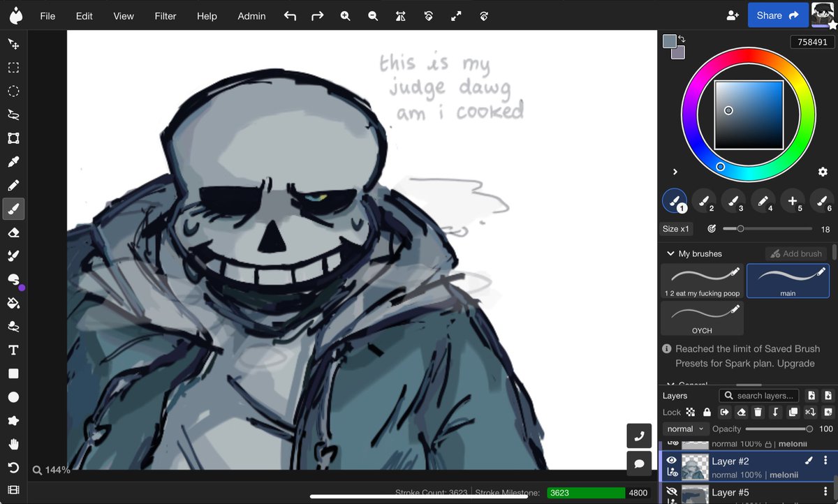Select brush slot 1
The height and width of the screenshot is (504, 838).
click(675, 201)
